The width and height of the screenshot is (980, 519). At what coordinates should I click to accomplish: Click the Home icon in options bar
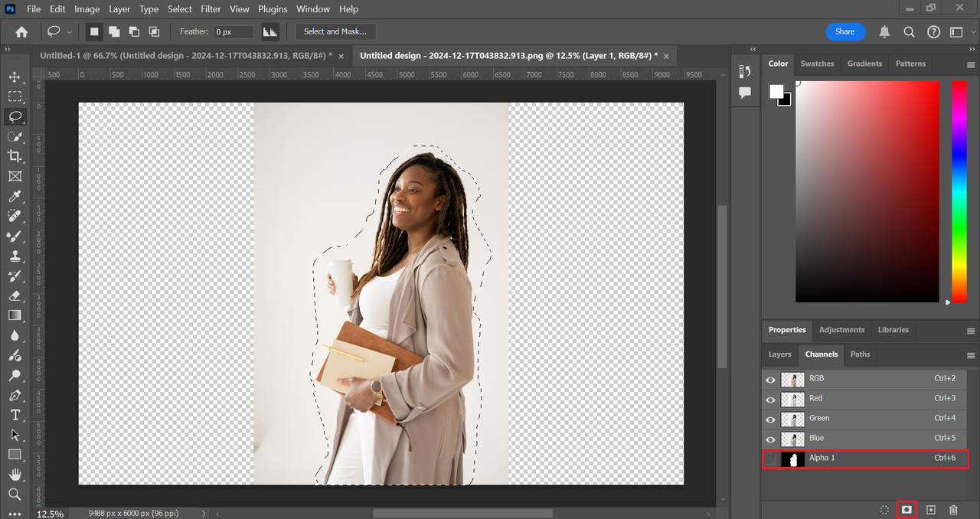[x=21, y=31]
